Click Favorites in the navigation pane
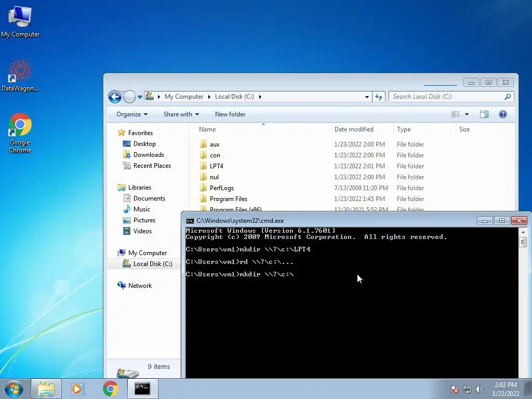Image resolution: width=532 pixels, height=399 pixels. tap(140, 133)
